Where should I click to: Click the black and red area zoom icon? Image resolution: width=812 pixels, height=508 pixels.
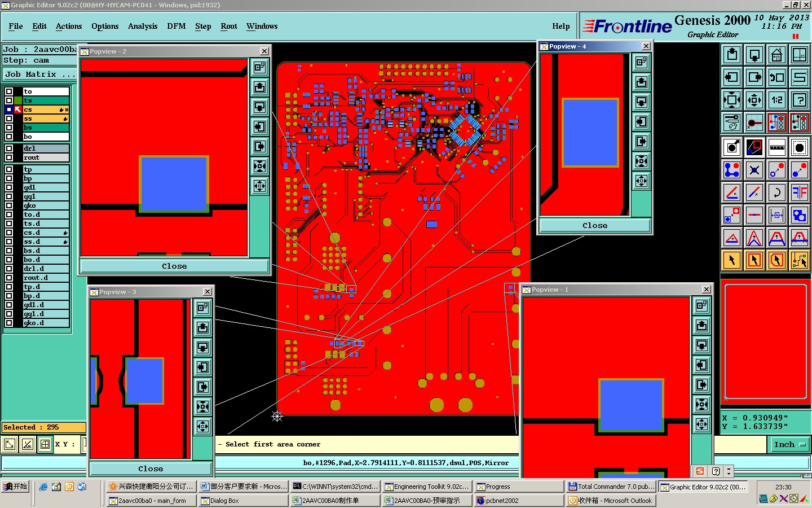coord(754,147)
